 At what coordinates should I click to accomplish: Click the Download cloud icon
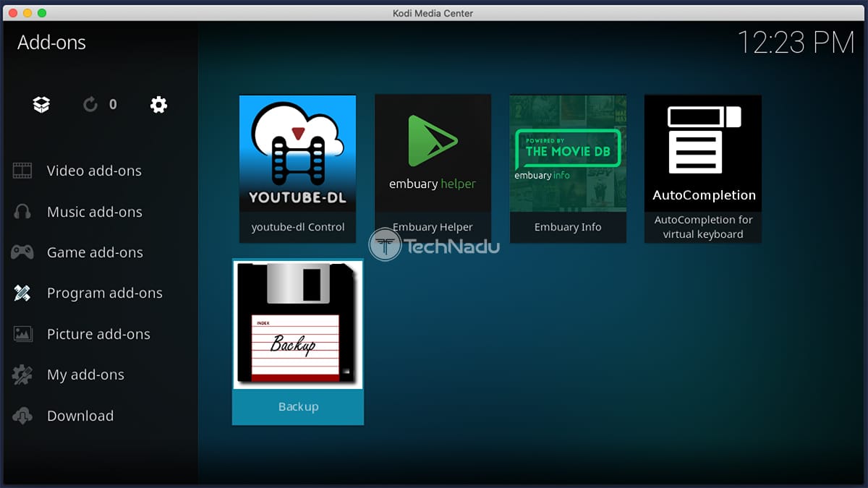tap(22, 416)
